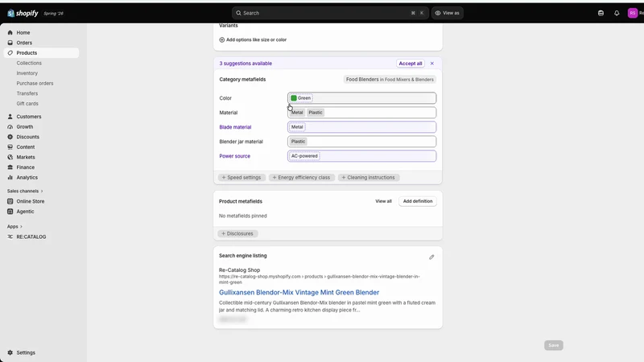Click the Shopify logo
The width and height of the screenshot is (644, 362).
23,13
